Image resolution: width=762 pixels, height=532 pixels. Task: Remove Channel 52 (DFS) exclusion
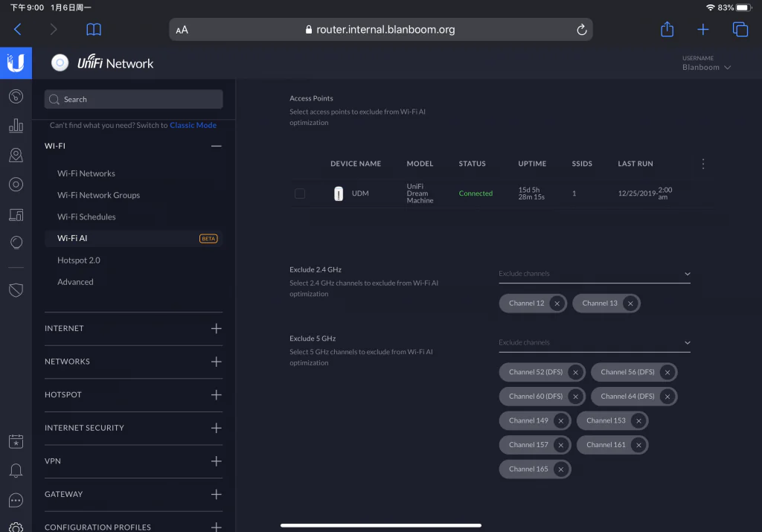tap(575, 373)
